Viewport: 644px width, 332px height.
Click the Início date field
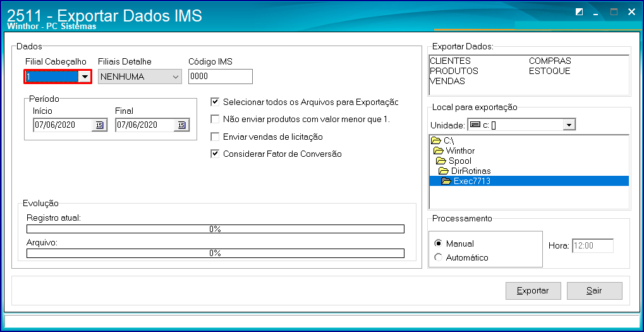pos(63,125)
